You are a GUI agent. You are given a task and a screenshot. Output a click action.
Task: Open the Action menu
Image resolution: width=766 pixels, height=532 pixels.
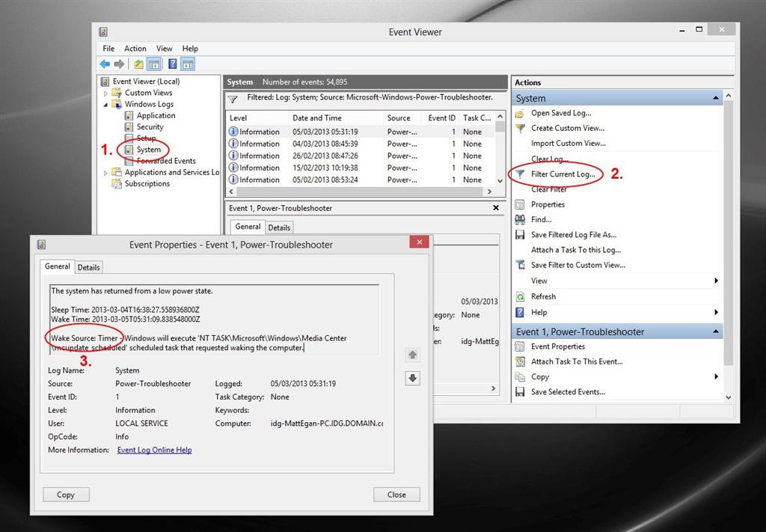135,49
